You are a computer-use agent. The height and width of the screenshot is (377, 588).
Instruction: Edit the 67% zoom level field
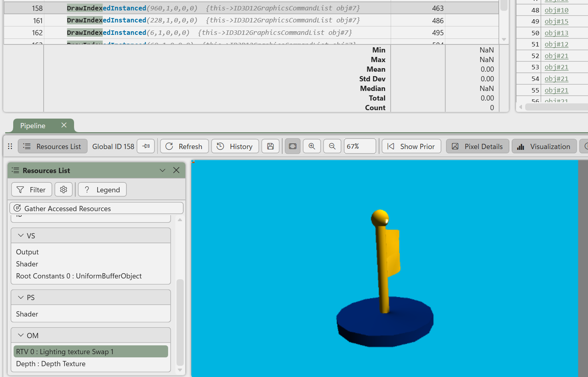pos(360,146)
